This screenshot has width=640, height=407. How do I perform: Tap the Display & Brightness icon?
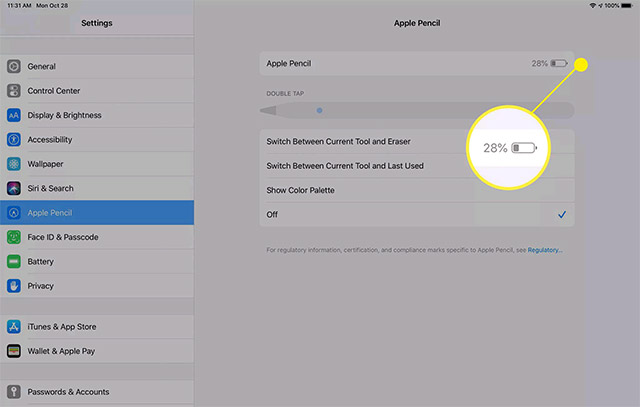(15, 115)
